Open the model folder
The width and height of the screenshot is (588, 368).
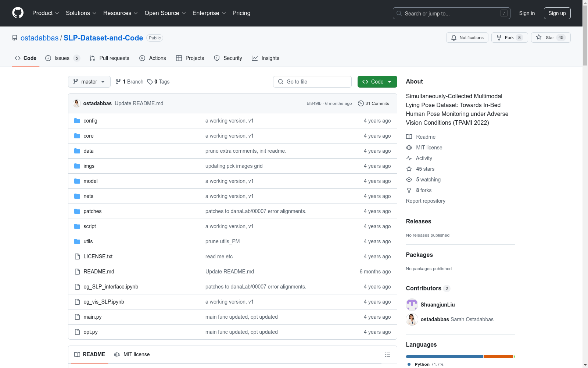pyautogui.click(x=90, y=181)
